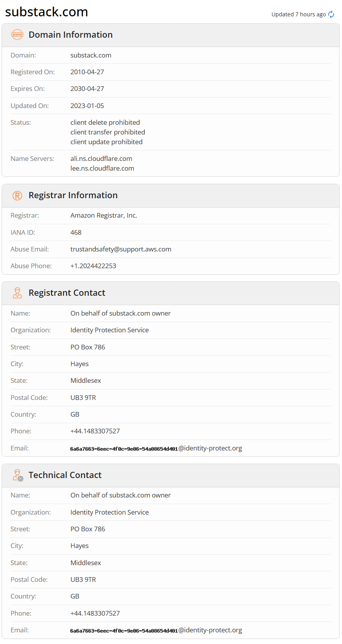Click the refresh icon beside Updated 7 hours ago
Viewport: 342px width, 644px height.
pos(331,14)
